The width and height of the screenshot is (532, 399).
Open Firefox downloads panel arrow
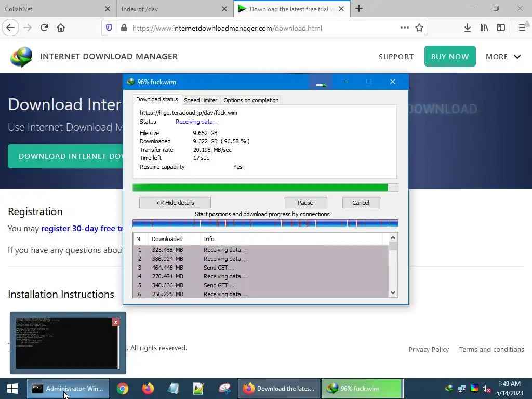point(468,28)
